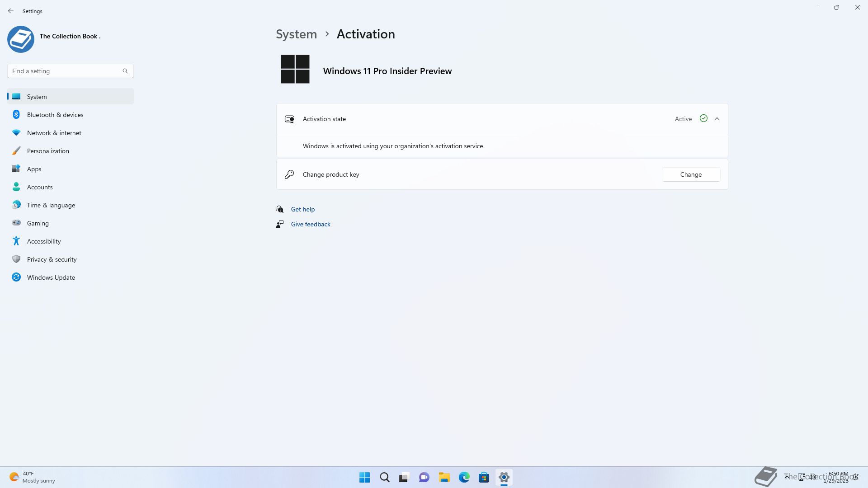
Task: Click the Change product key button
Action: pos(691,174)
